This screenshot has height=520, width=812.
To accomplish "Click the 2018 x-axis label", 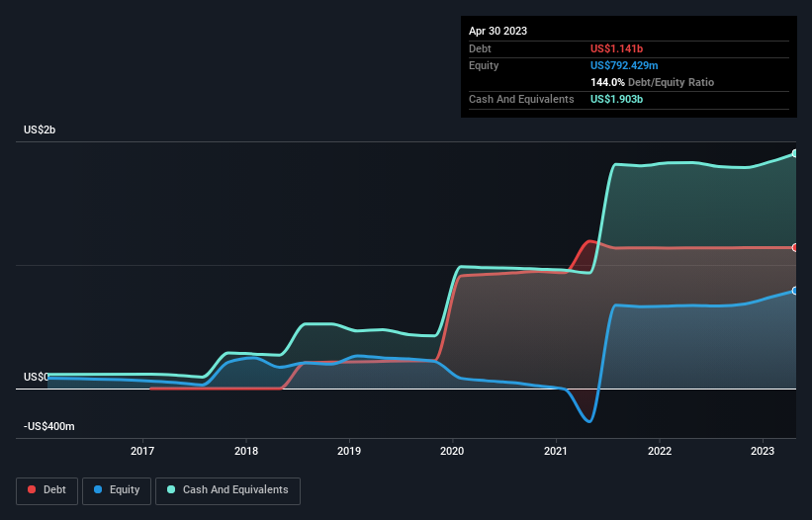I will click(246, 451).
